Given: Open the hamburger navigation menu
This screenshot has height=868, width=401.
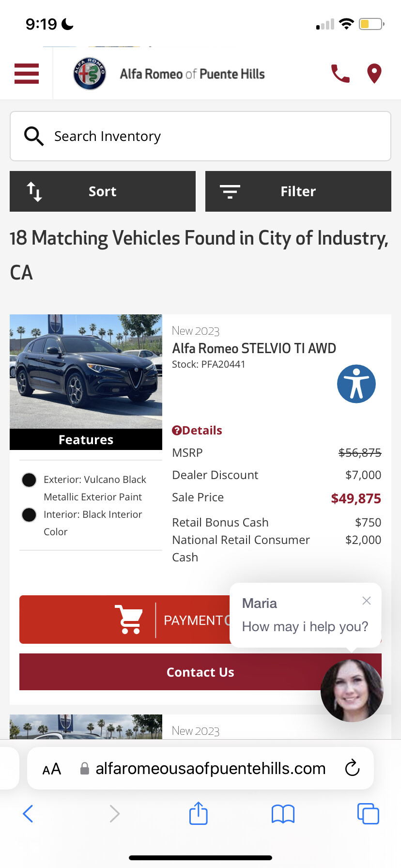Looking at the screenshot, I should 27,74.
